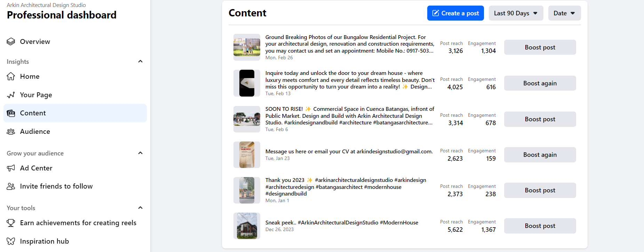
Task: Open the Date sort dropdown
Action: tap(564, 13)
